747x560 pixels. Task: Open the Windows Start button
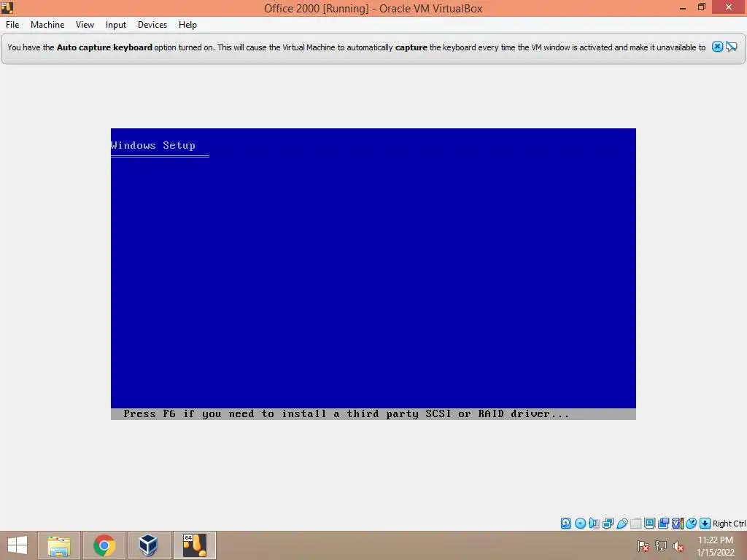[x=18, y=545]
